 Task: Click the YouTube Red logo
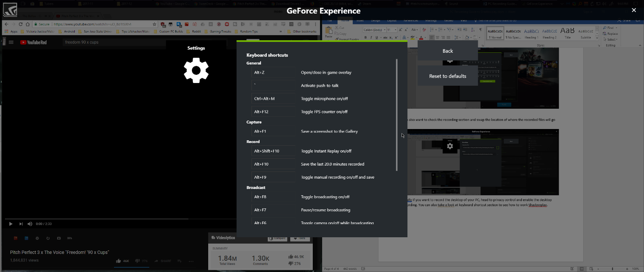pos(34,42)
